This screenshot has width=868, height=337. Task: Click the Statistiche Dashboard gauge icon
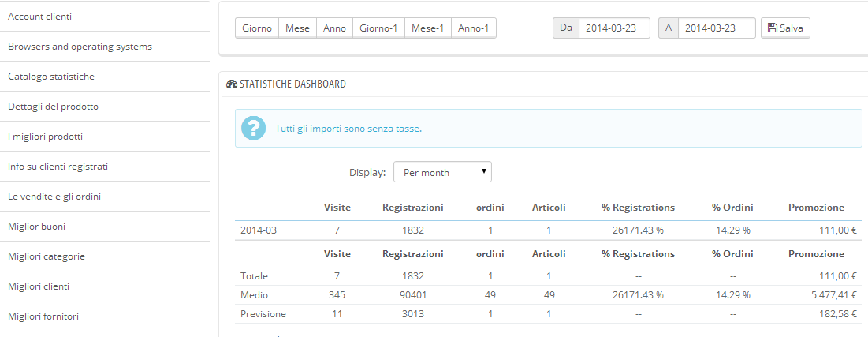[x=231, y=84]
